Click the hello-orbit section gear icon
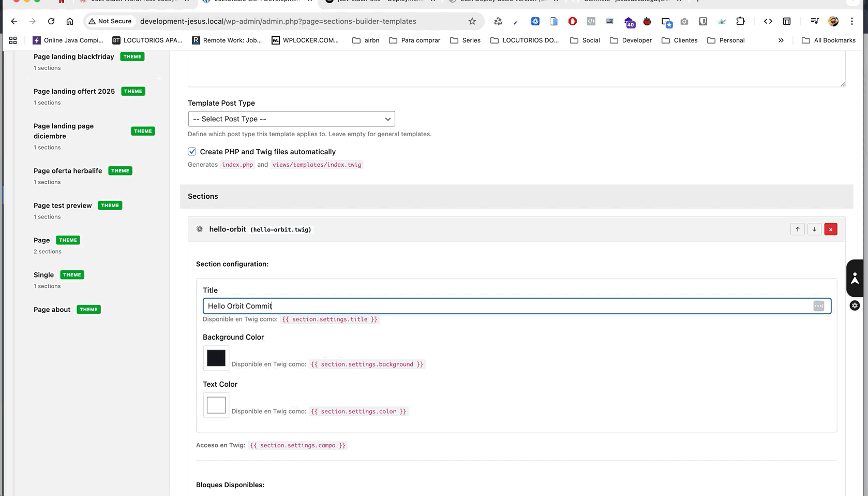Image resolution: width=868 pixels, height=496 pixels. (200, 229)
